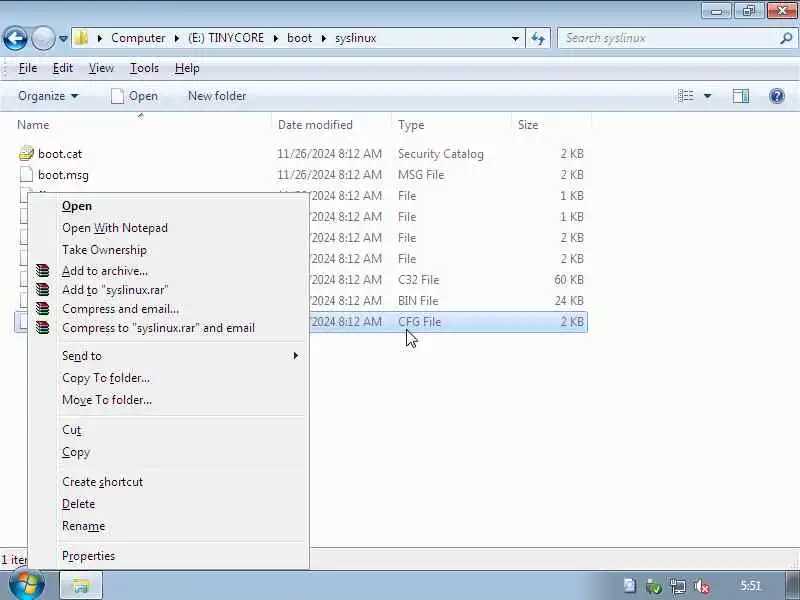The image size is (800, 600).
Task: Click the CFG File type cell
Action: pyautogui.click(x=419, y=322)
